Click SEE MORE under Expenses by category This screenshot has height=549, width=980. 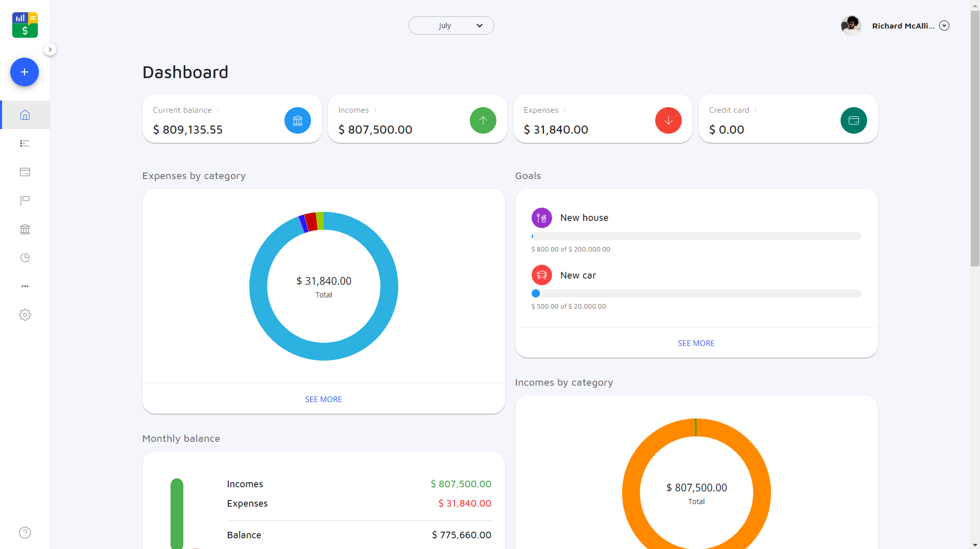(323, 399)
